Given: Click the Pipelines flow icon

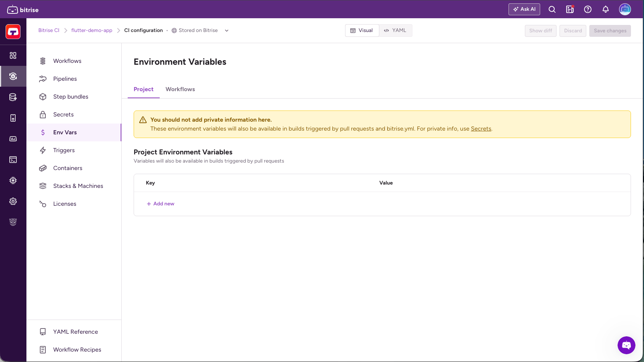Looking at the screenshot, I should click(x=43, y=79).
